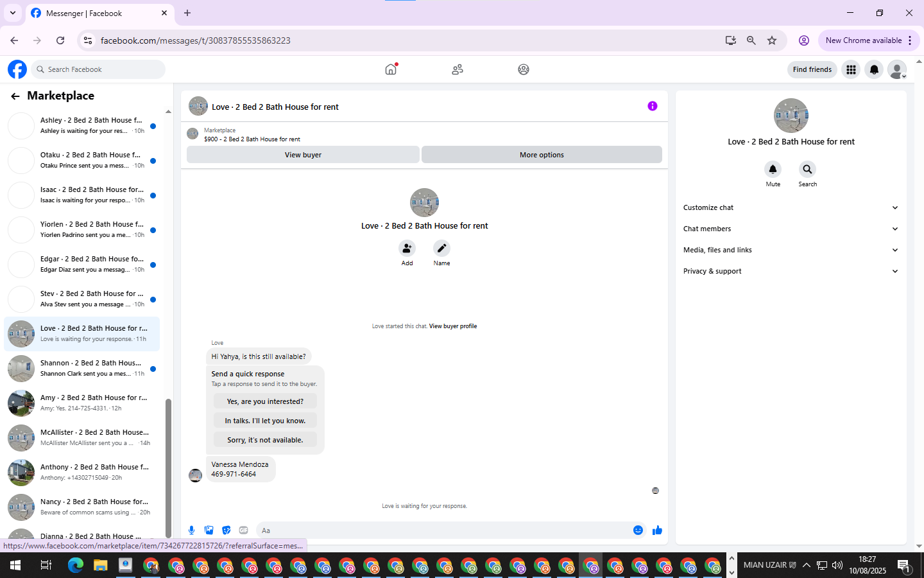The height and width of the screenshot is (578, 924).
Task: Open Task View on the taskbar
Action: coord(46,565)
